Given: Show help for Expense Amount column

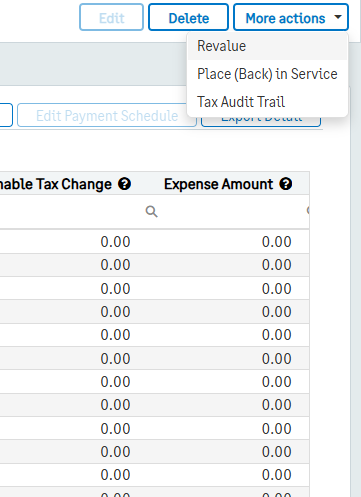Looking at the screenshot, I should coord(286,184).
